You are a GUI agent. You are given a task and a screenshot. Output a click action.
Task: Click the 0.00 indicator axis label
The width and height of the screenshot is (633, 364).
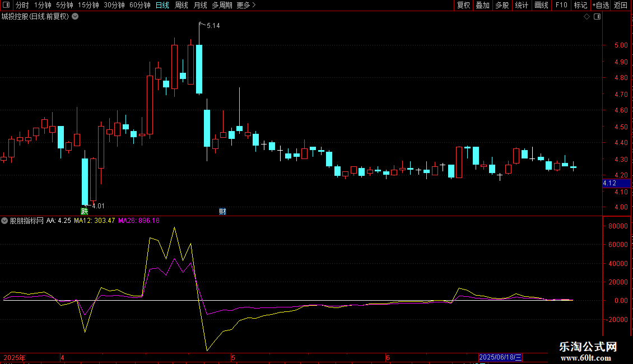621,301
